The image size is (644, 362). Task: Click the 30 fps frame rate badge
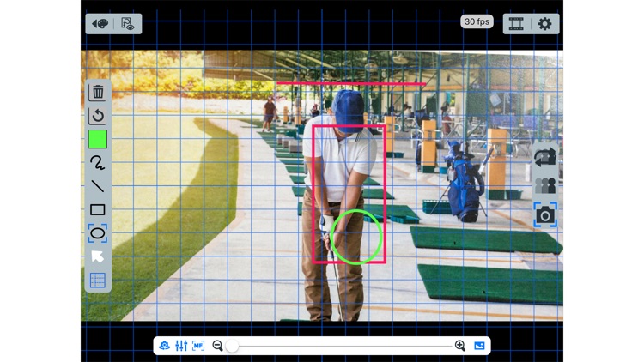click(x=477, y=21)
